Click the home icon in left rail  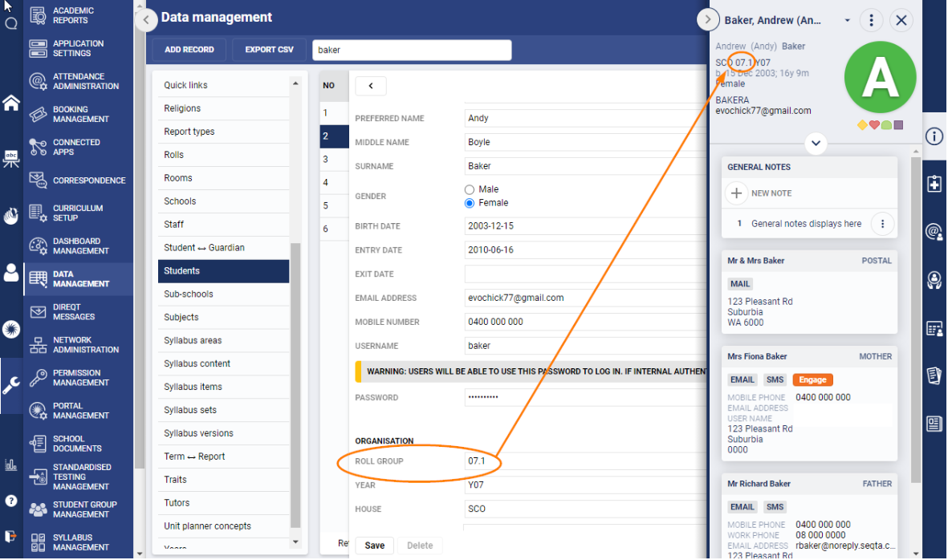(x=11, y=103)
